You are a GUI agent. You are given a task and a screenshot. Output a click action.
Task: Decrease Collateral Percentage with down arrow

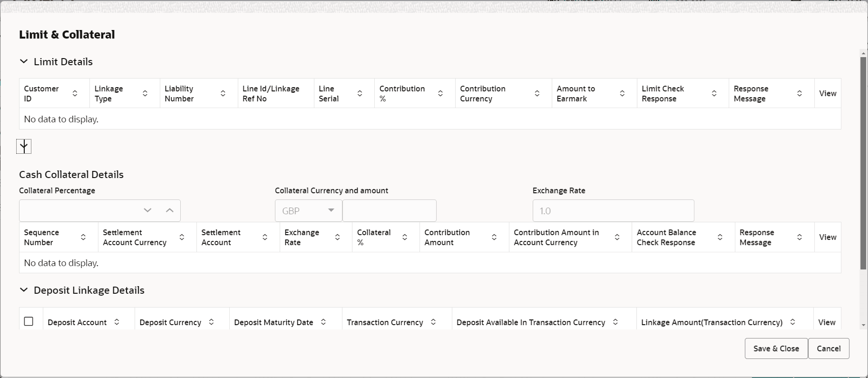147,210
